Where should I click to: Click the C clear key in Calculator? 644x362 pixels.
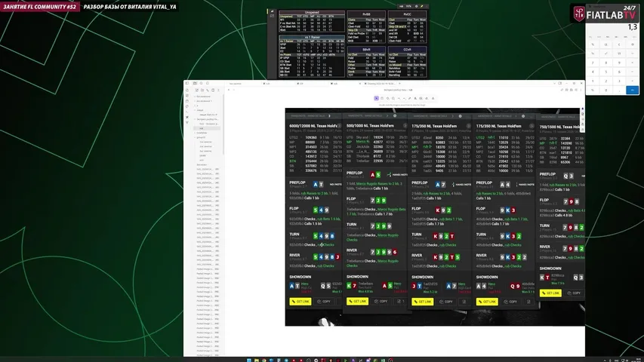tap(619, 44)
